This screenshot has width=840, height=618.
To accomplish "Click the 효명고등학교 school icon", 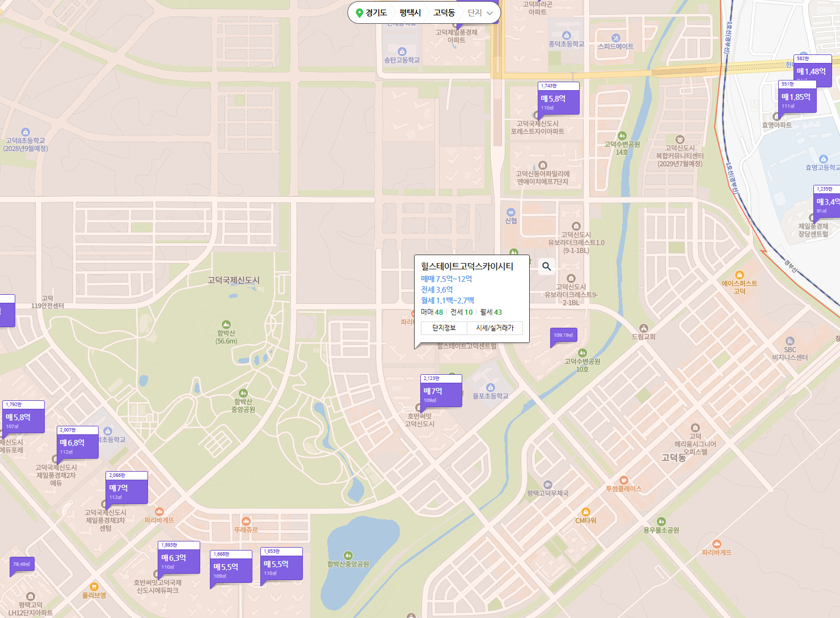I will pyautogui.click(x=824, y=159).
